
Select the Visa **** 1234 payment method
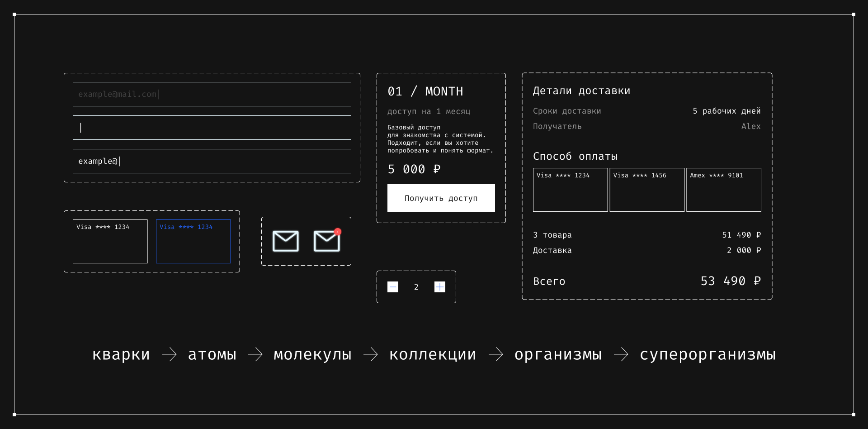coord(570,190)
